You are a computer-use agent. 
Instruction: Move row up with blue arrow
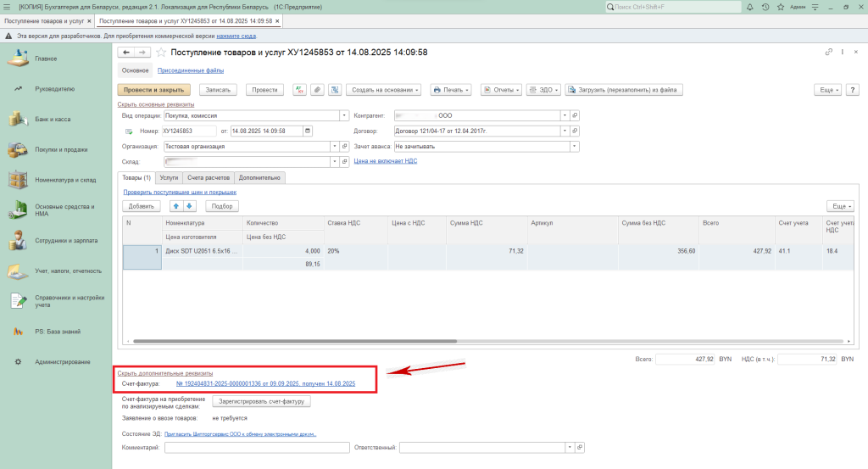tap(176, 206)
